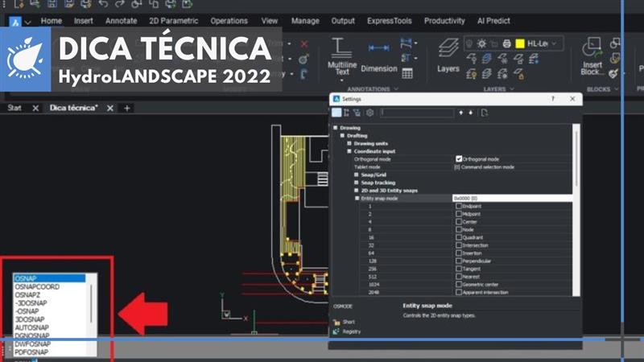Screen dimensions: 644x362
Task: Open the 2D Parametric ribbon tab
Action: tap(173, 21)
